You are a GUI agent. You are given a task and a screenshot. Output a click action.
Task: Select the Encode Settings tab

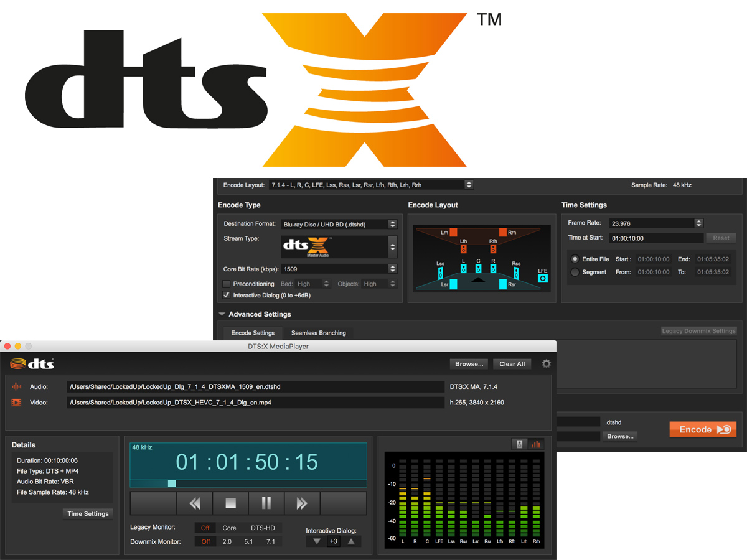253,333
